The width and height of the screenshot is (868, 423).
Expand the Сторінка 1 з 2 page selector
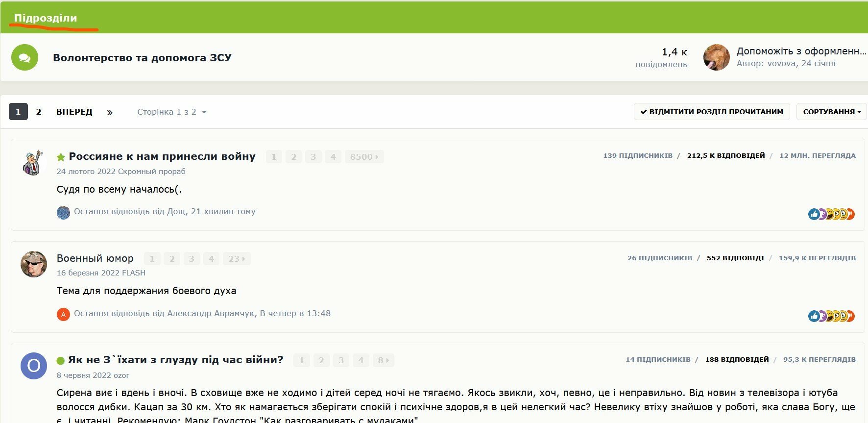[x=172, y=112]
